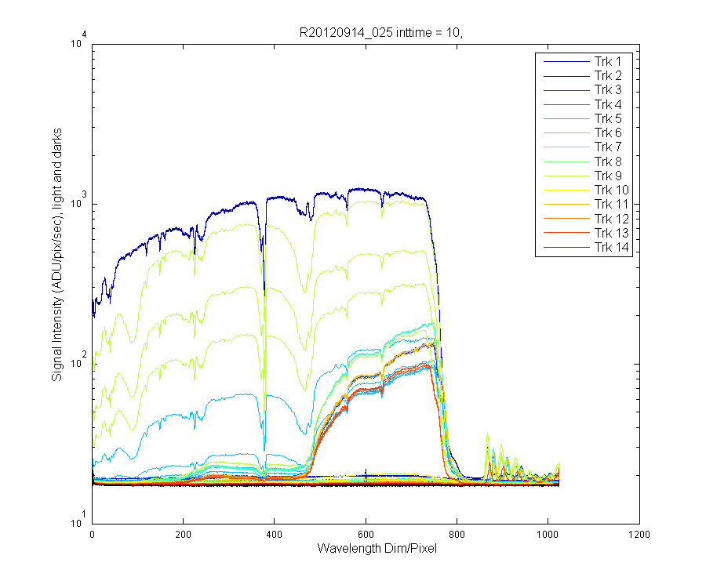
Task: Click the x-axis tick label 600
Action: click(x=366, y=535)
